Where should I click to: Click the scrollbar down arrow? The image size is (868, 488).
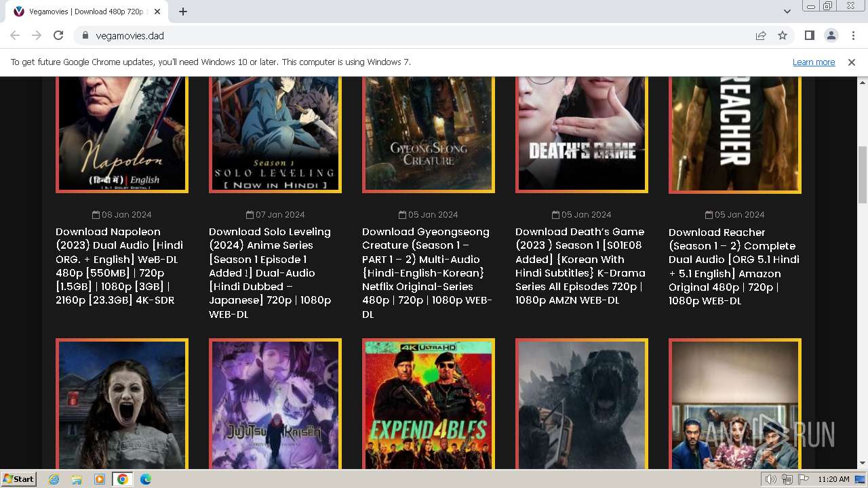pyautogui.click(x=862, y=464)
